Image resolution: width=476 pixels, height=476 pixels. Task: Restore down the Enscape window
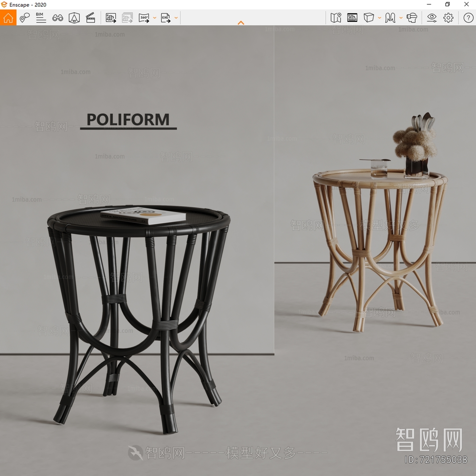coord(447,4)
